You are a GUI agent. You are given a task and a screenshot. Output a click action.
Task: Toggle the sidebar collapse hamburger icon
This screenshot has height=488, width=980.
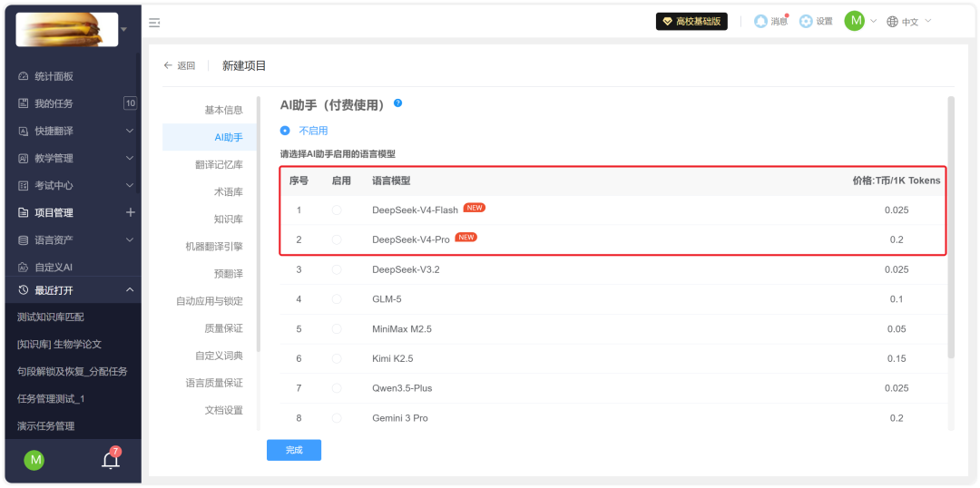point(154,23)
